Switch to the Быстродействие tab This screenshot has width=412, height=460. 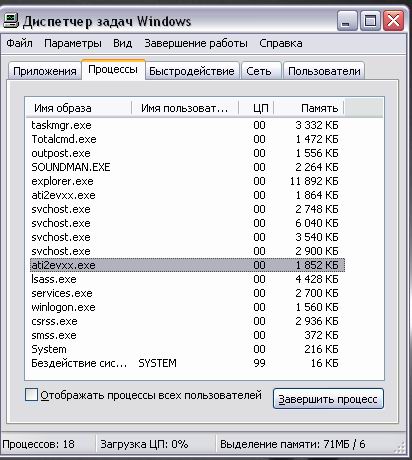point(192,71)
